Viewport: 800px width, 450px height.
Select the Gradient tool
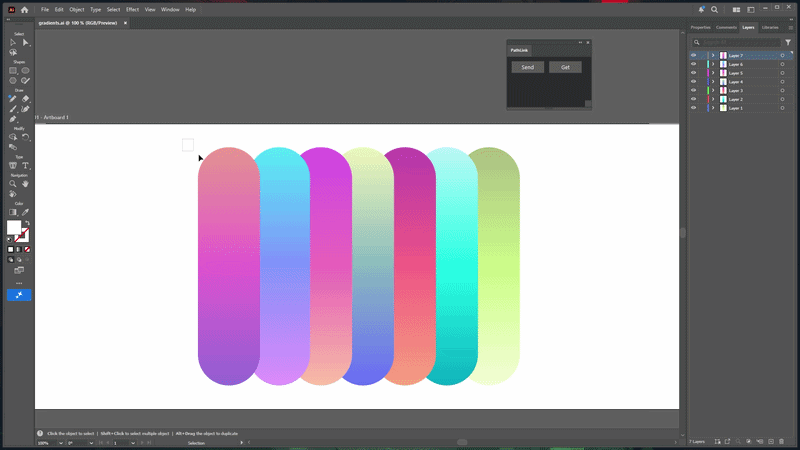(13, 212)
